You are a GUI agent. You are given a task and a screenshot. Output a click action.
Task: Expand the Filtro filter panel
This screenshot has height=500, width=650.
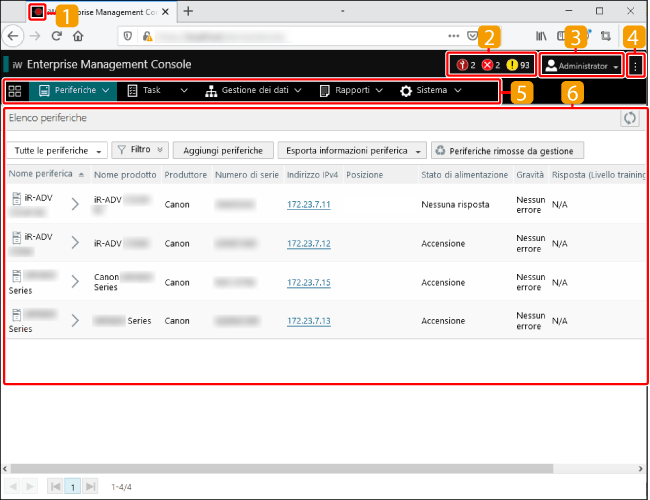click(139, 150)
